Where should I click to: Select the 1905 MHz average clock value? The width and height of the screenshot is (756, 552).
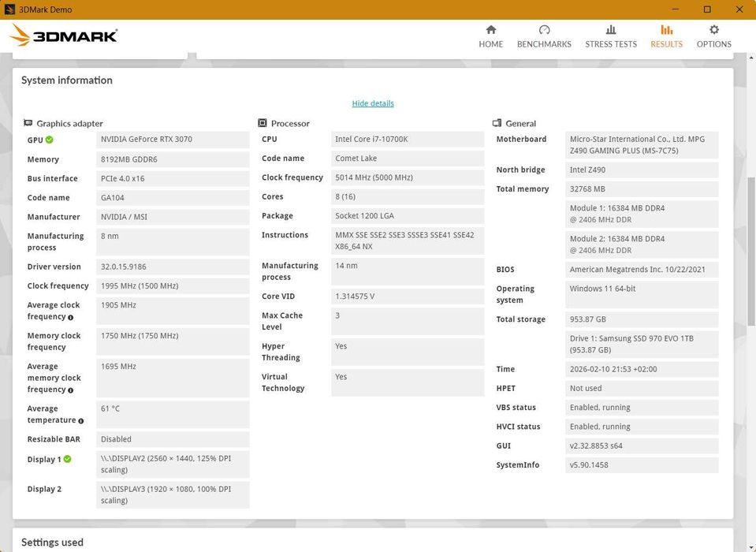tap(173, 311)
